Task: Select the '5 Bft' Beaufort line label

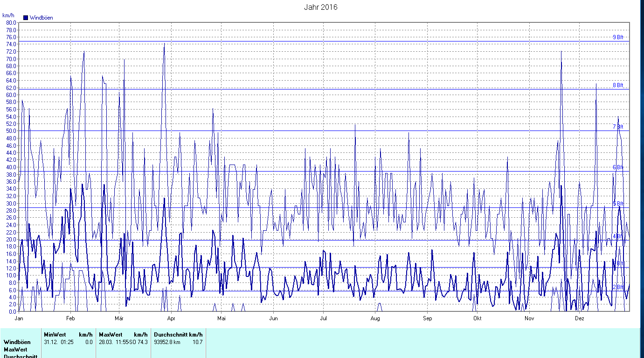Action: [618, 204]
